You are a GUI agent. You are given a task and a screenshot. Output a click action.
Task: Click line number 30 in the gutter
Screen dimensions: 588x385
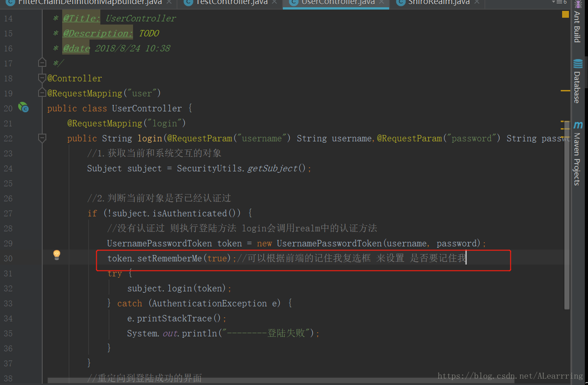coord(8,258)
